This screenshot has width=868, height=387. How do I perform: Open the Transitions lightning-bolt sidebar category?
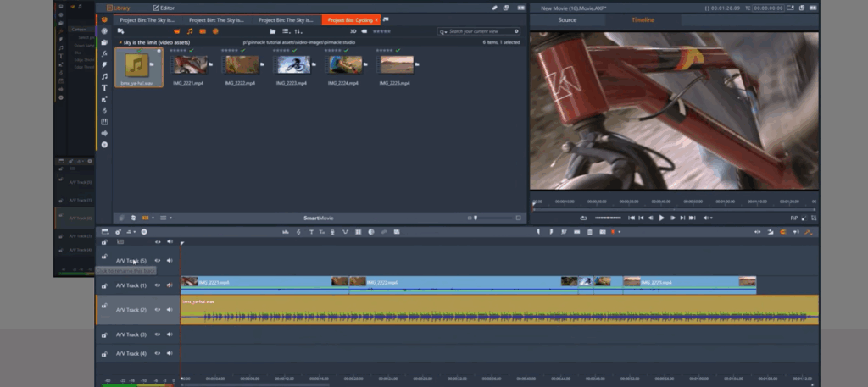(104, 65)
